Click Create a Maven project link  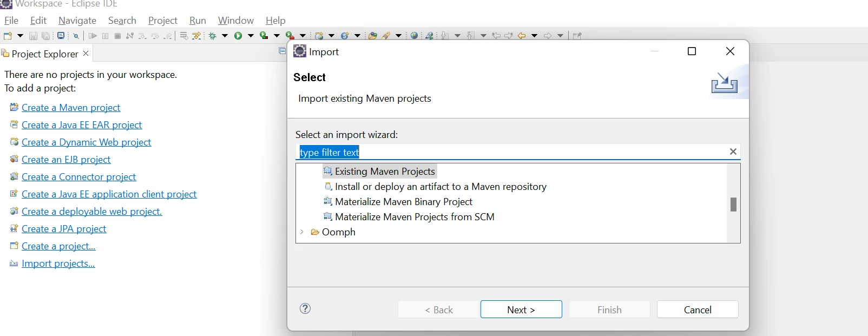point(71,108)
